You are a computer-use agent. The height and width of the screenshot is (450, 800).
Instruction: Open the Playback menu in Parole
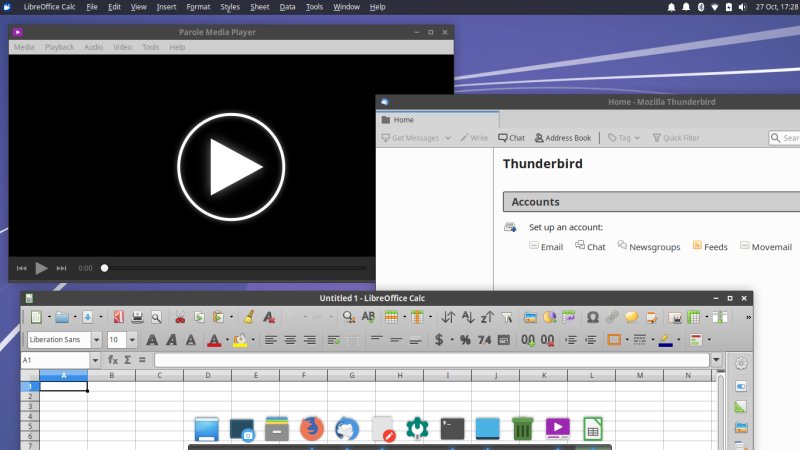(x=59, y=47)
